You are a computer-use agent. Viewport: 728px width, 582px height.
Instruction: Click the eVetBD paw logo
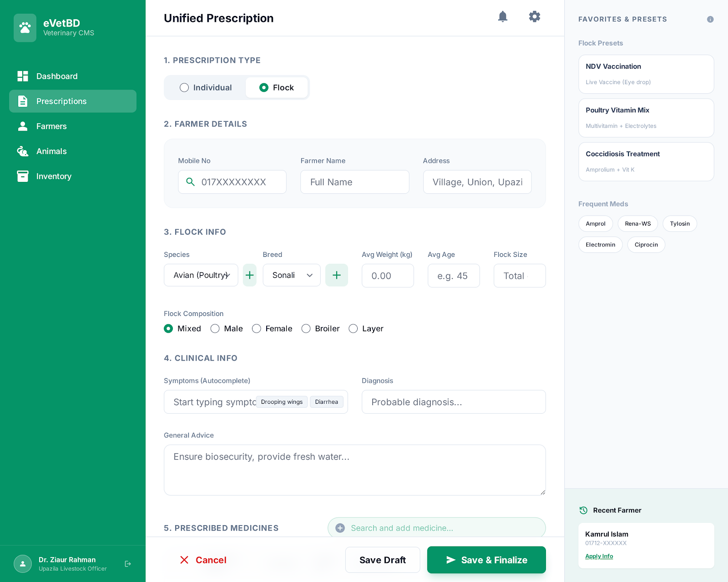pos(25,28)
